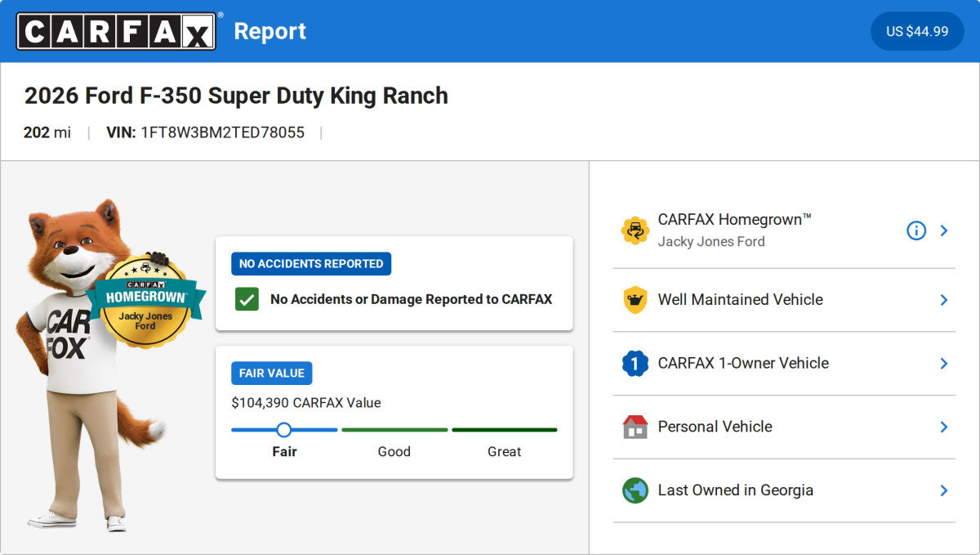Viewport: 980px width, 555px height.
Task: Click the blue 1-Owner badge icon
Action: [635, 364]
